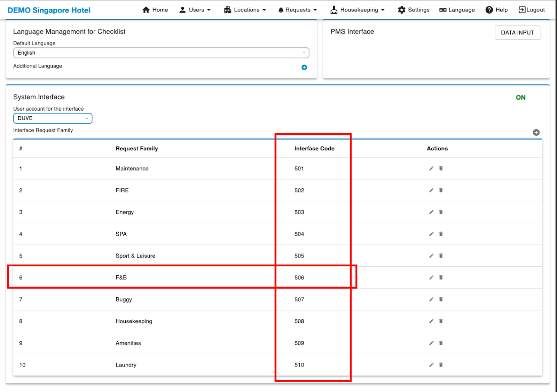The height and width of the screenshot is (392, 557).
Task: Expand the DUVE user account dropdown
Action: point(53,118)
